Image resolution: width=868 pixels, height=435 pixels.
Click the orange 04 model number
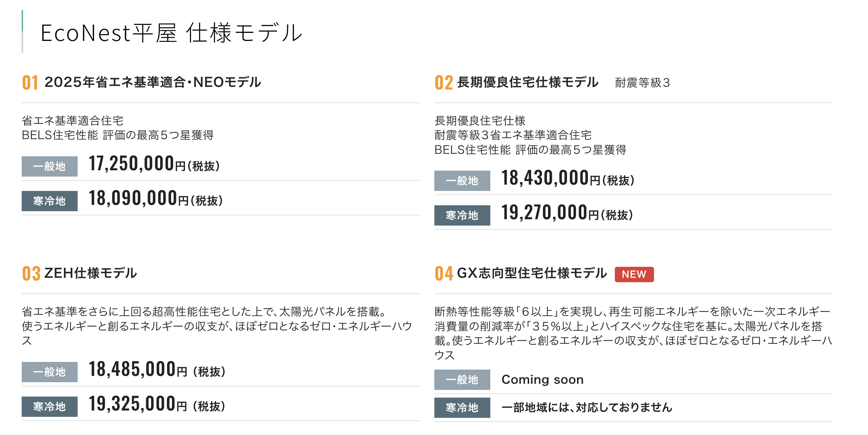444,273
